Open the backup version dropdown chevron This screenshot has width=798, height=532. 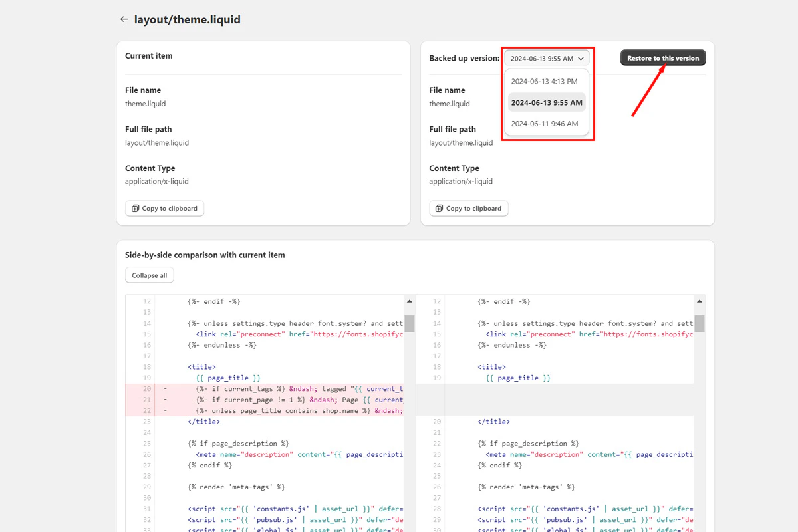[x=581, y=58]
